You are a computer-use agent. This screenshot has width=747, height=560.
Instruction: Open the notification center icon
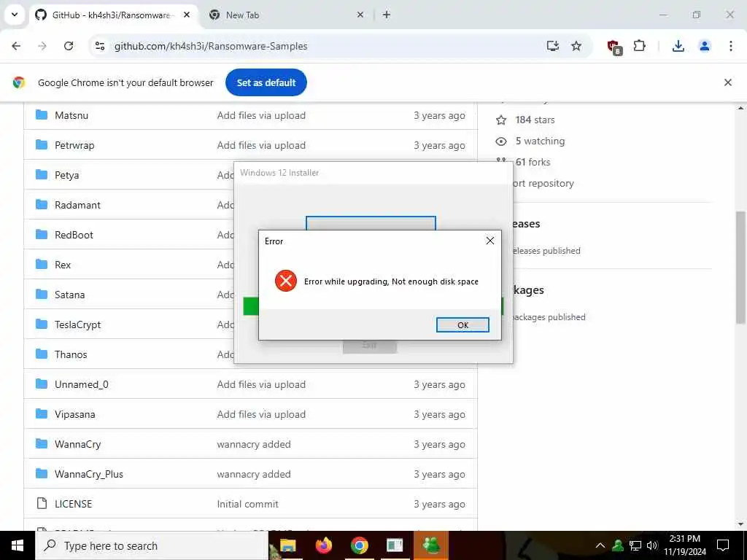(x=723, y=545)
